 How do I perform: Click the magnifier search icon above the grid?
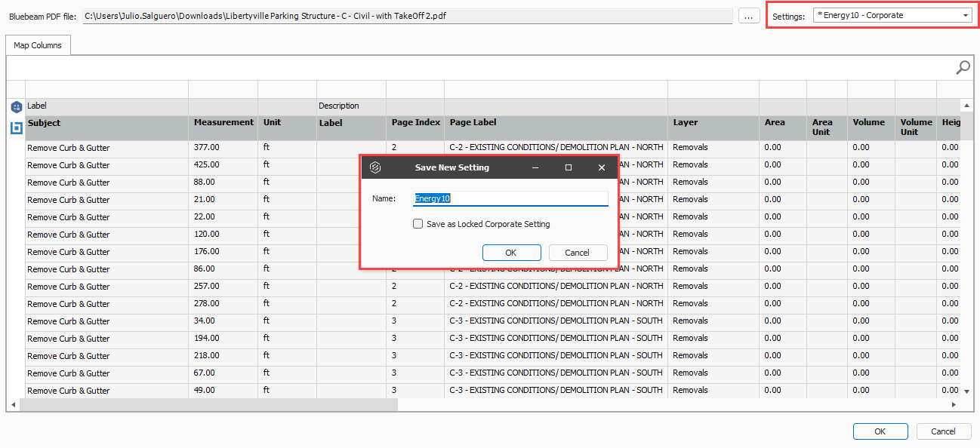point(963,68)
